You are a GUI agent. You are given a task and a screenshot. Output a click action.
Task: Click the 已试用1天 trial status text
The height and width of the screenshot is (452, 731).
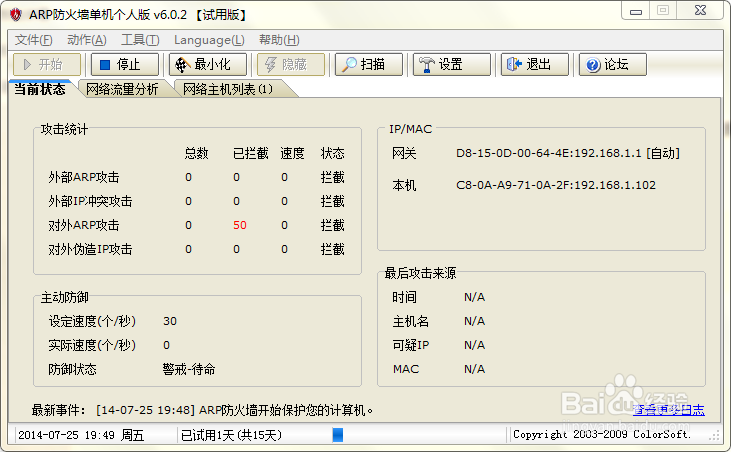pos(231,435)
